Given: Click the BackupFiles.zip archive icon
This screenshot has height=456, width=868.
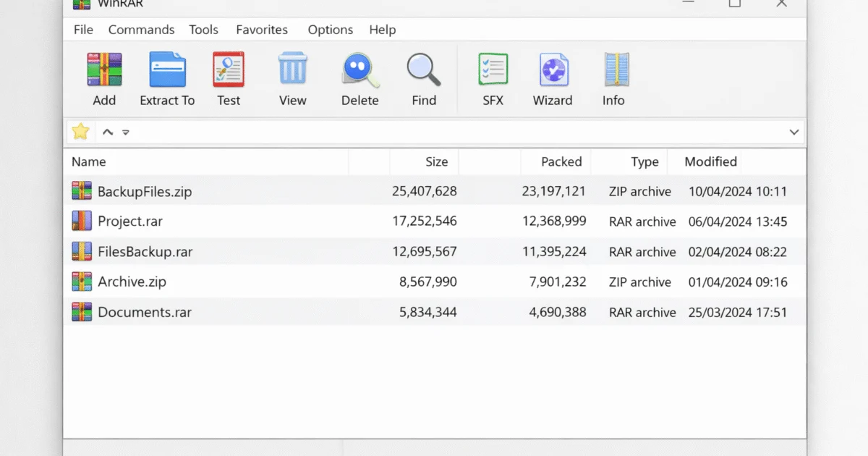Looking at the screenshot, I should [82, 191].
